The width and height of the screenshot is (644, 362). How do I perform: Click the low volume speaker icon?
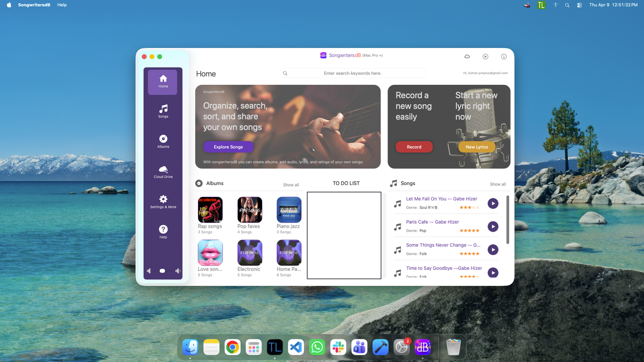(x=149, y=271)
